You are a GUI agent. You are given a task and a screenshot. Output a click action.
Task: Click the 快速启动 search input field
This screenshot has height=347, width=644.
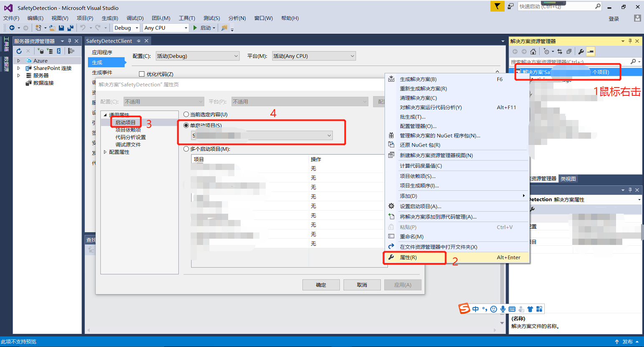click(555, 7)
